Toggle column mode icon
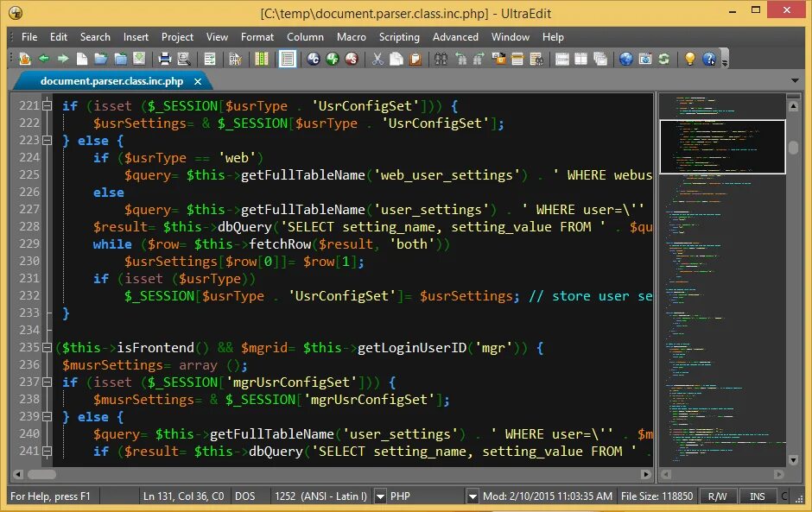812x512 pixels. tap(262, 59)
